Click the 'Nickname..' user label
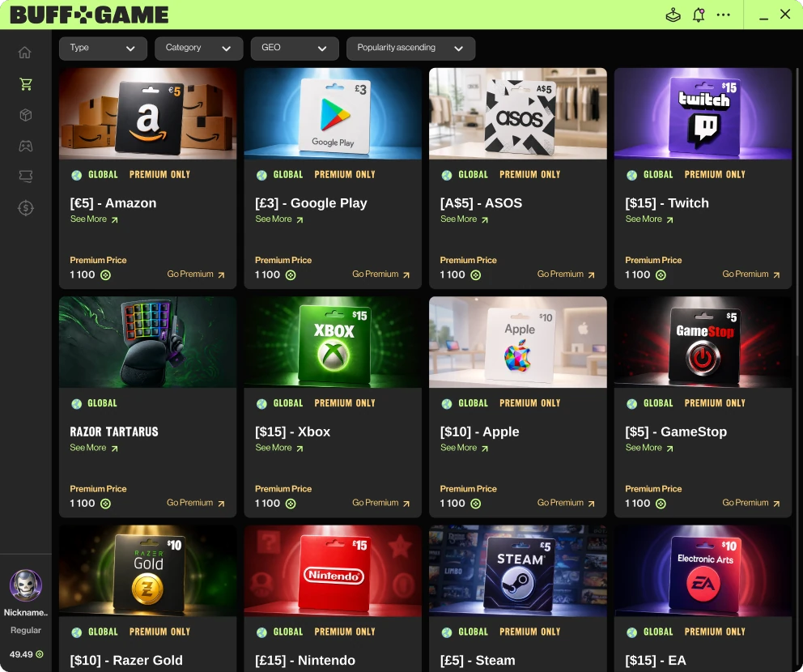Screen dimensions: 803x672 [x=26, y=613]
